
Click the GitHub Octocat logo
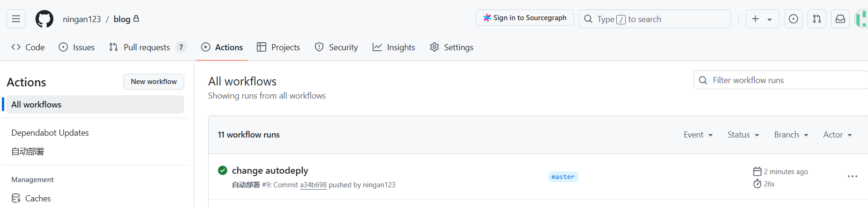(45, 19)
